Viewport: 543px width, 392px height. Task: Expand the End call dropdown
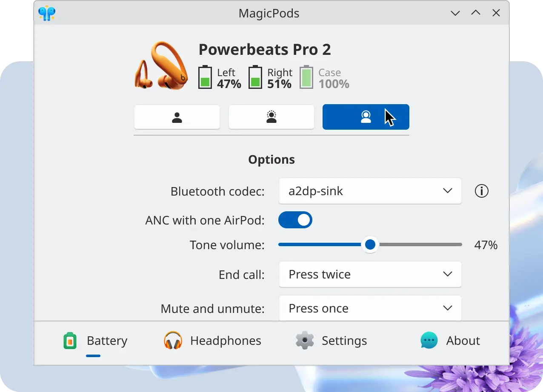(x=370, y=274)
